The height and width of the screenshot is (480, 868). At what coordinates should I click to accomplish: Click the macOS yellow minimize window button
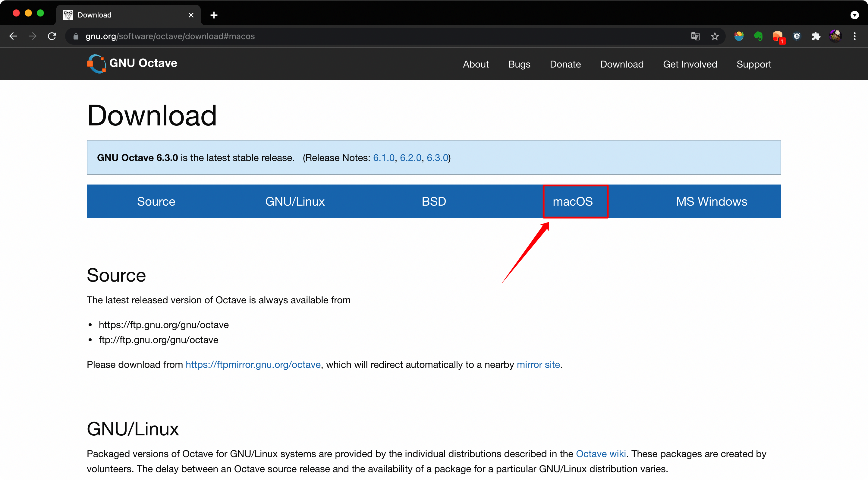28,13
